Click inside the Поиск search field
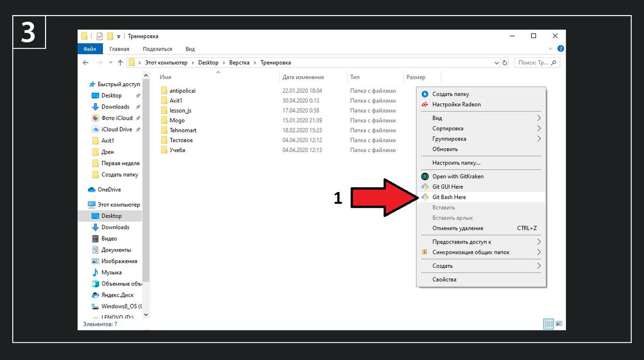The image size is (644, 360). [537, 63]
